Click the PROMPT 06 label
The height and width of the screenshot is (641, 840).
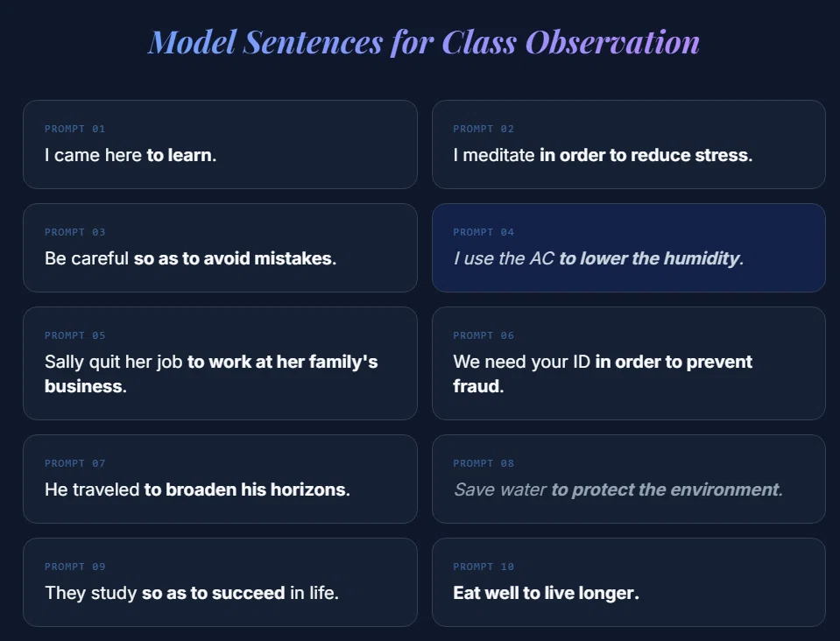coord(484,335)
